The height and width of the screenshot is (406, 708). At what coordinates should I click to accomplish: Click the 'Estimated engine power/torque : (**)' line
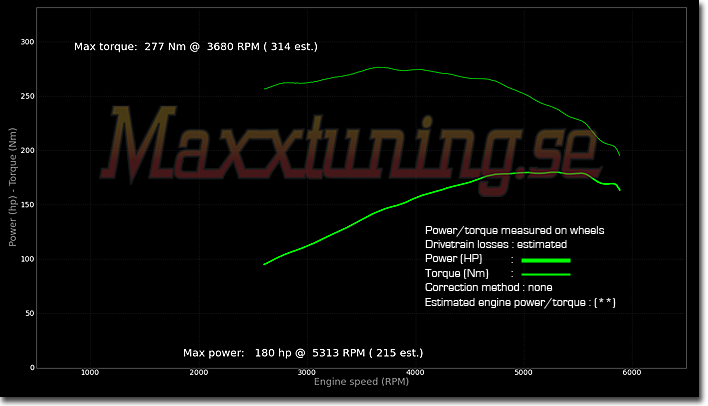point(520,302)
